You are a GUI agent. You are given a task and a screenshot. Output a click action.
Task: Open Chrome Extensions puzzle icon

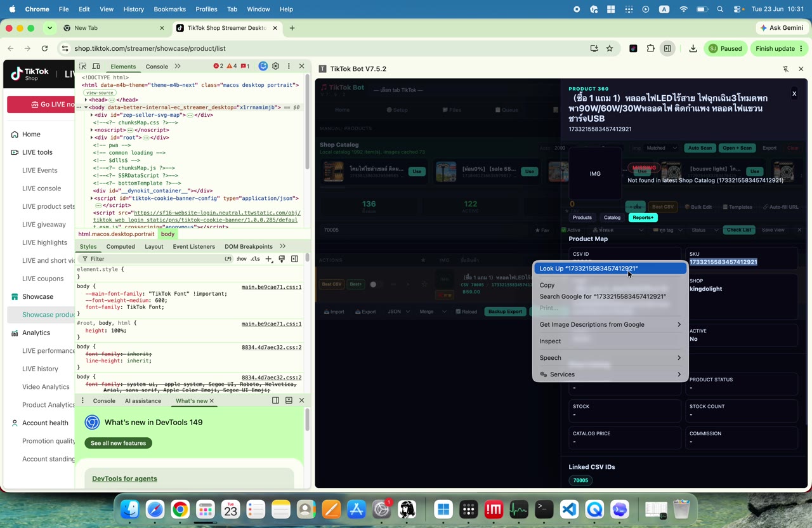651,48
